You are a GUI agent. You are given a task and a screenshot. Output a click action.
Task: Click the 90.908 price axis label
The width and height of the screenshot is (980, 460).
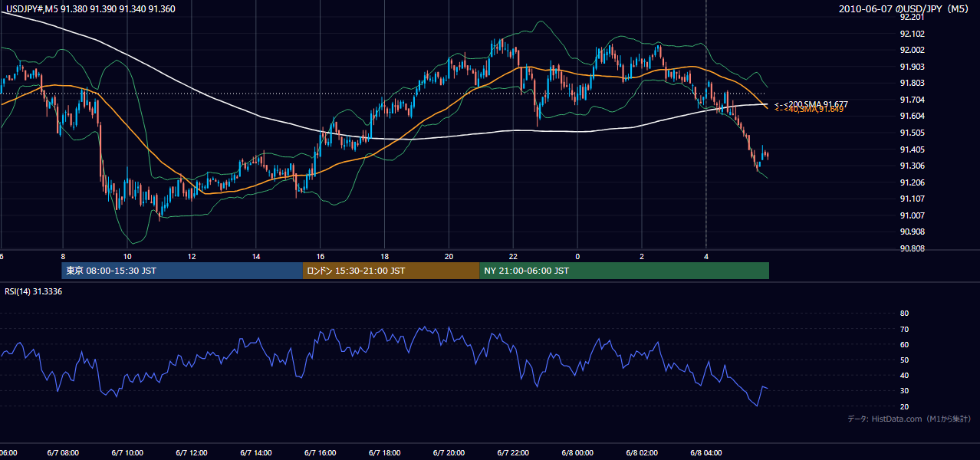tap(914, 232)
